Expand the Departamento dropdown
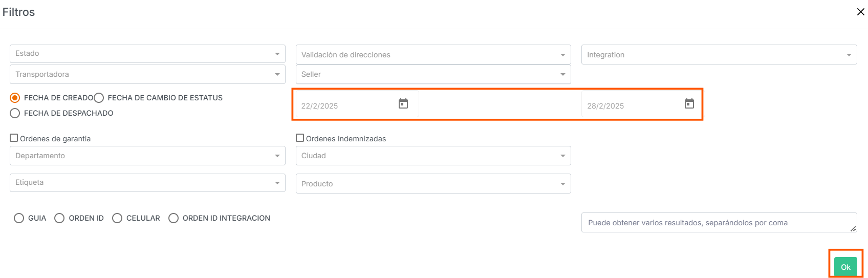The image size is (868, 278). click(147, 156)
